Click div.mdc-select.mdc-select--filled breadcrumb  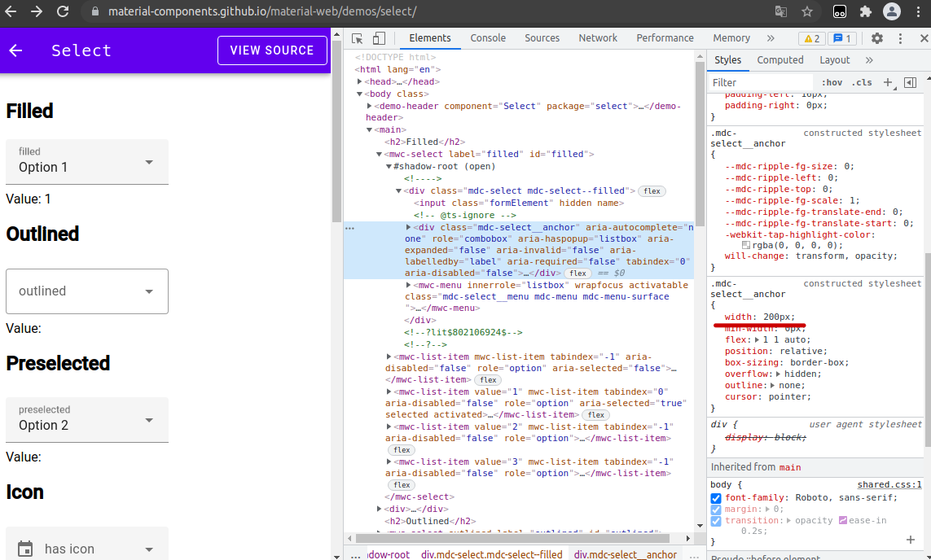[x=492, y=554]
